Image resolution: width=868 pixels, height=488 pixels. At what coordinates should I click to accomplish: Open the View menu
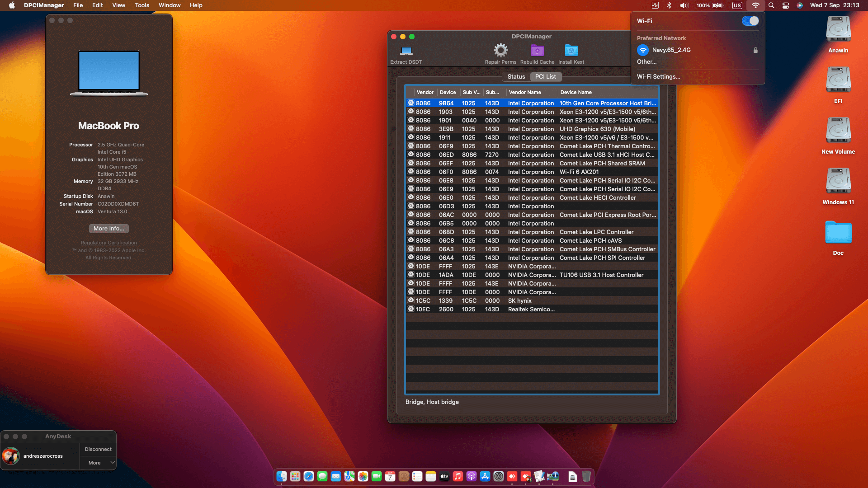pyautogui.click(x=119, y=5)
